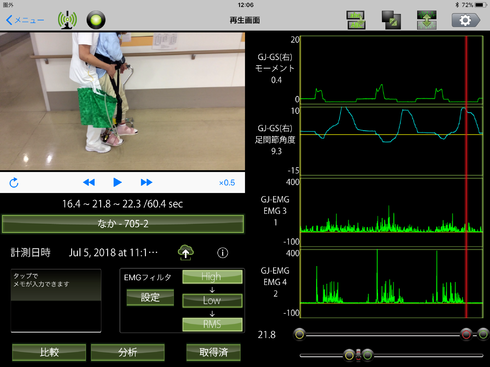Tap the 比較 compare button
This screenshot has width=490, height=367.
tap(49, 352)
